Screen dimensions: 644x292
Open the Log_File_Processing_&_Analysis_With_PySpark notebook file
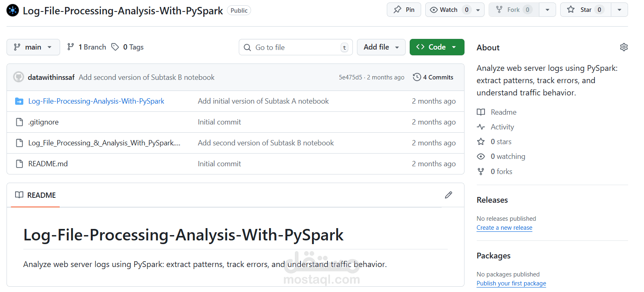[x=104, y=143]
